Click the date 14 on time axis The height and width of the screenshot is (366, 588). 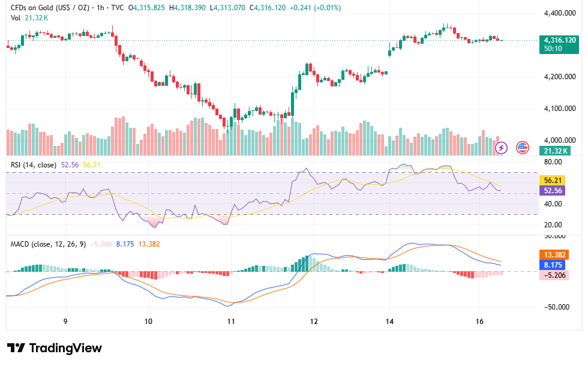click(389, 322)
